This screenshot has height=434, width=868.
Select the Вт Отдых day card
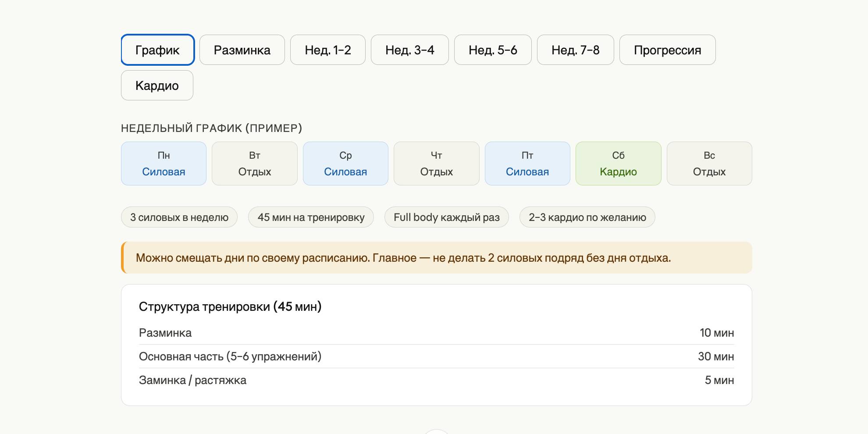[254, 164]
